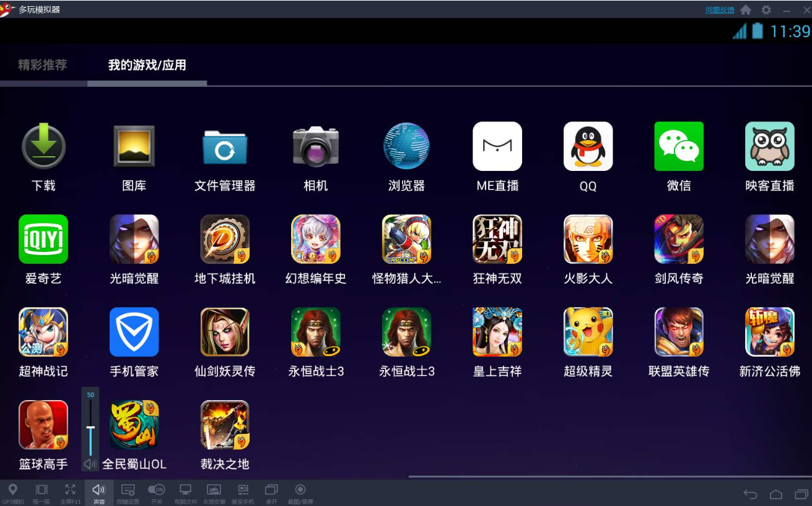Start 截图/录屏 screenshot recording
The image size is (812, 506).
[300, 494]
